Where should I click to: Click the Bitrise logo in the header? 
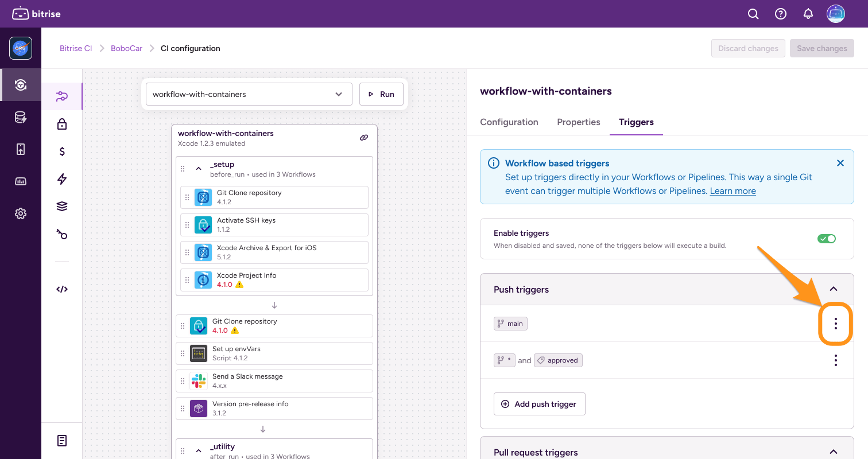tap(36, 14)
